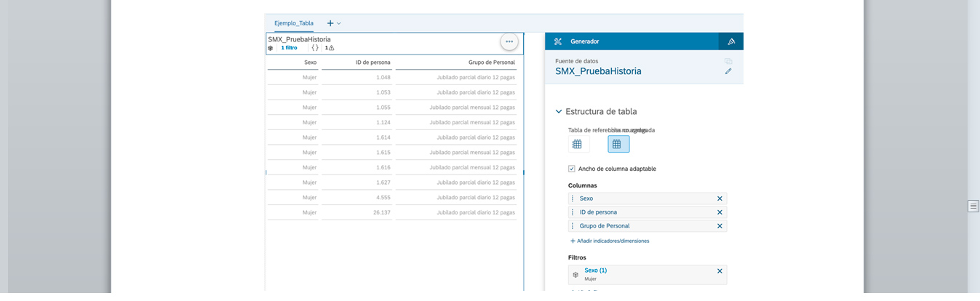Open the Sexo (1) filter link

pos(595,270)
